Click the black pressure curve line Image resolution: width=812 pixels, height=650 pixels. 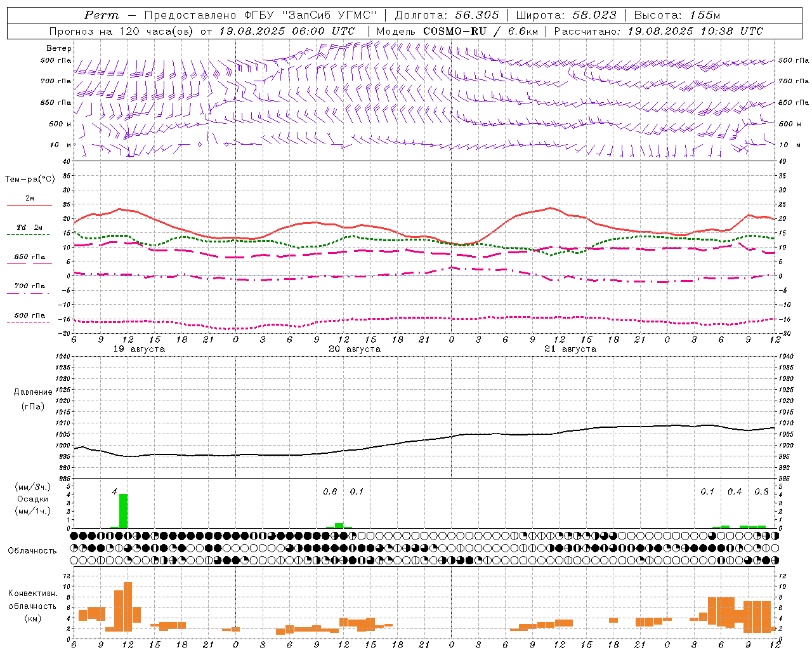tap(424, 439)
